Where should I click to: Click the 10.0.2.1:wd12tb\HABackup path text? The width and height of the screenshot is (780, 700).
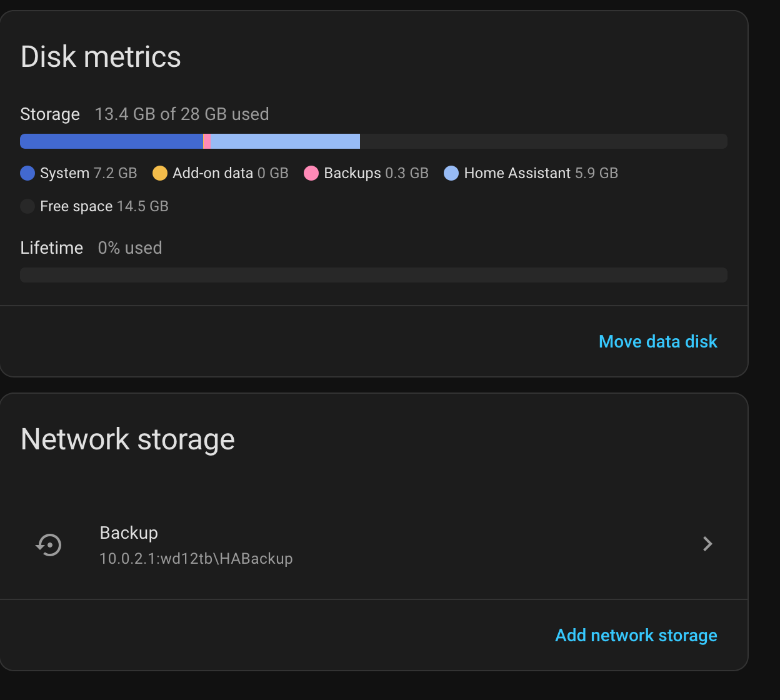(196, 558)
